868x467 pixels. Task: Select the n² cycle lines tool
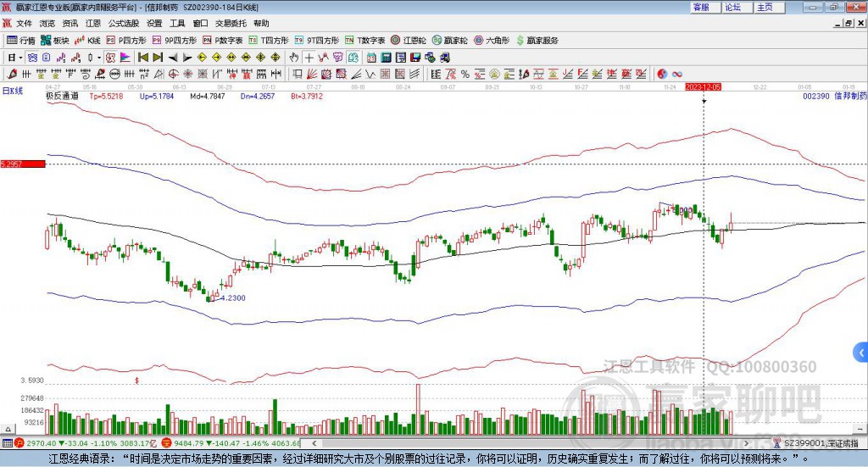click(144, 74)
